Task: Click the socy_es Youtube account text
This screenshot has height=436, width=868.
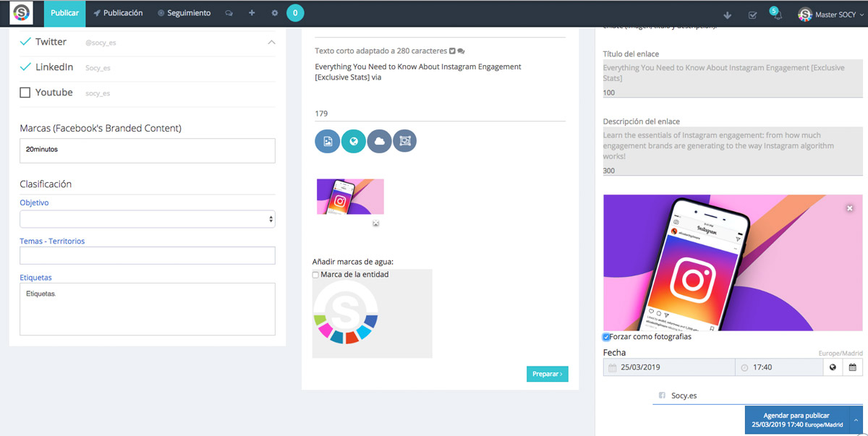Action: pyautogui.click(x=98, y=93)
